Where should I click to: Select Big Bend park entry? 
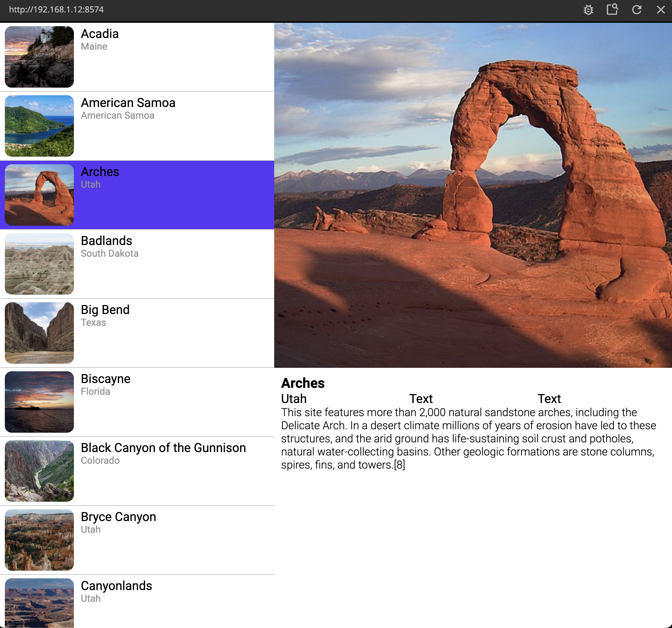tap(137, 333)
